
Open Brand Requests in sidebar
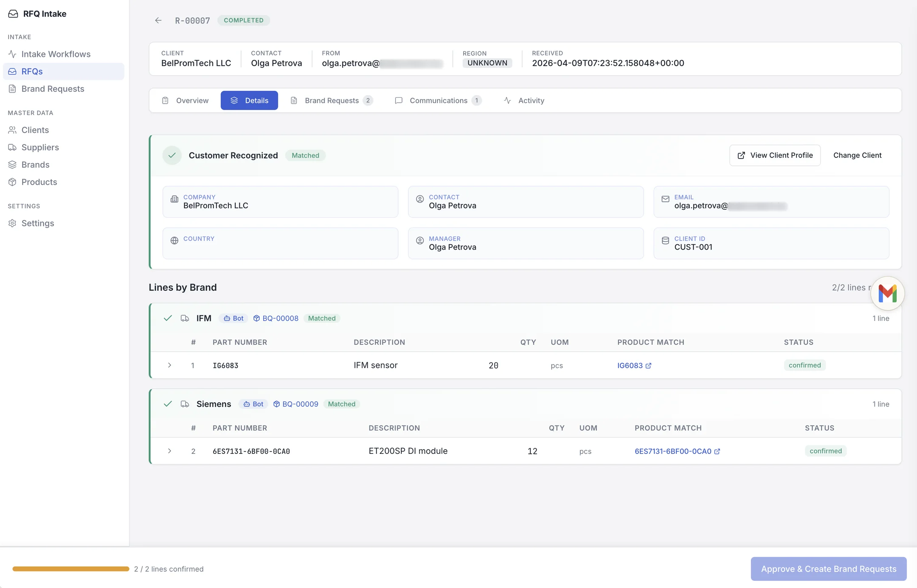(x=63, y=89)
